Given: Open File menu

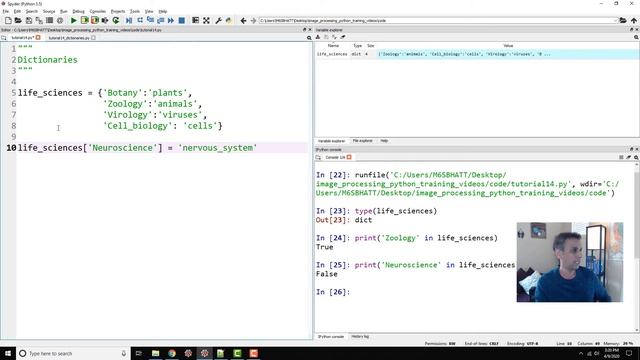Looking at the screenshot, I should (5, 11).
